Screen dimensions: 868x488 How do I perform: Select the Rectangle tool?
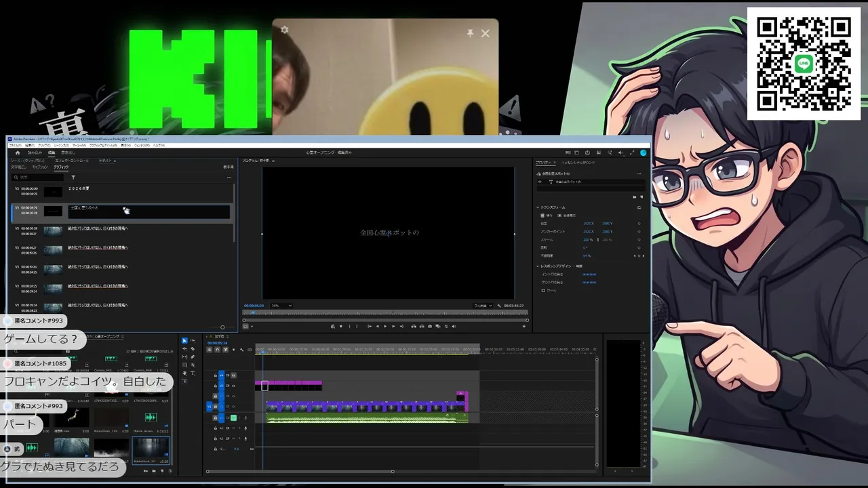(x=184, y=365)
